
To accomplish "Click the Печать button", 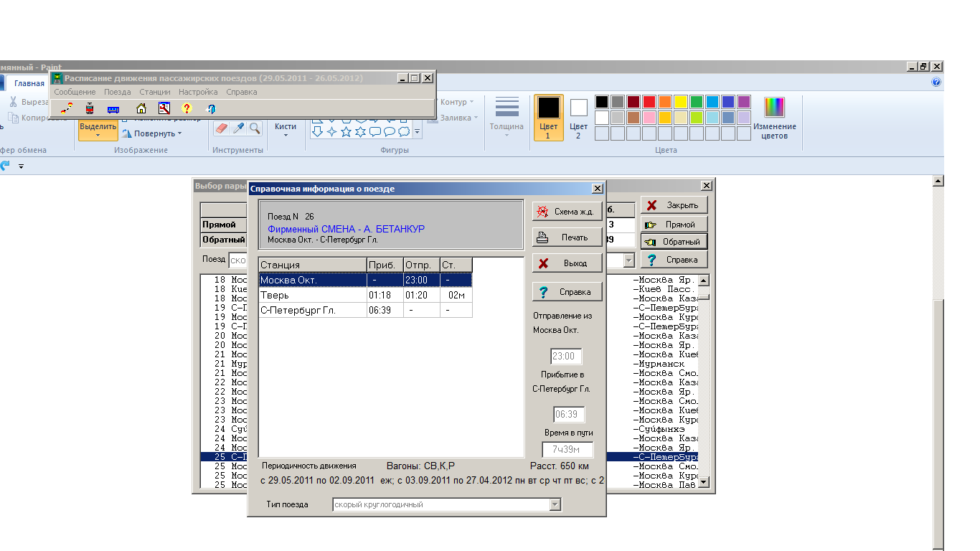I will point(567,237).
